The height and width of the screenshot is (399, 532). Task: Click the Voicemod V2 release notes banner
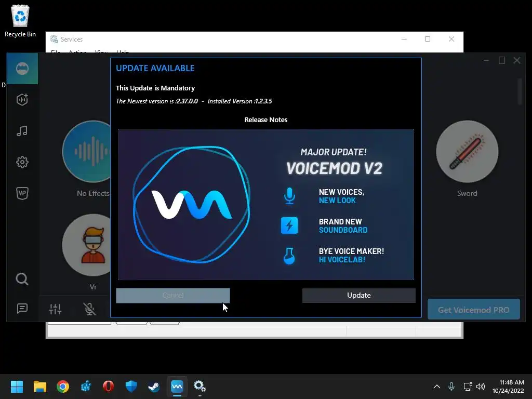click(x=265, y=205)
